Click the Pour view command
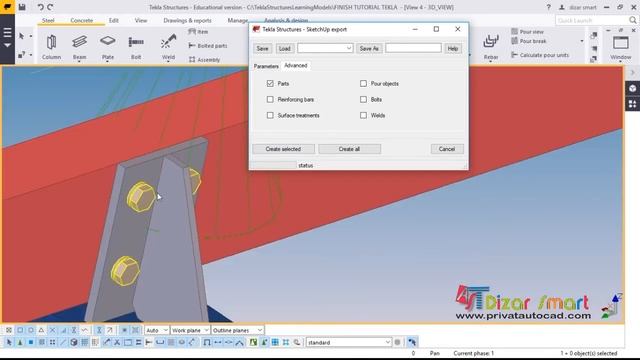640x360 pixels. [x=527, y=31]
